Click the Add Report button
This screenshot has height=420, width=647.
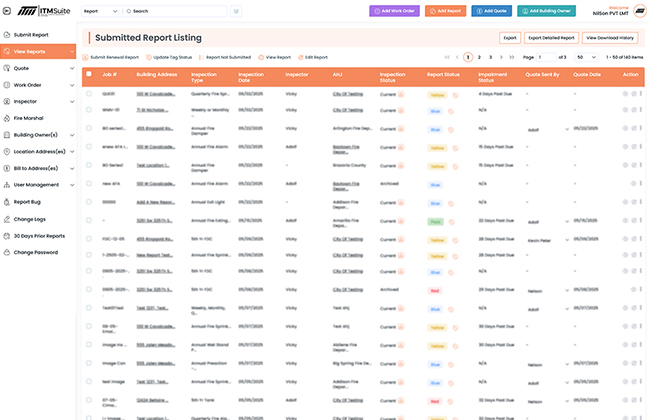pos(445,11)
